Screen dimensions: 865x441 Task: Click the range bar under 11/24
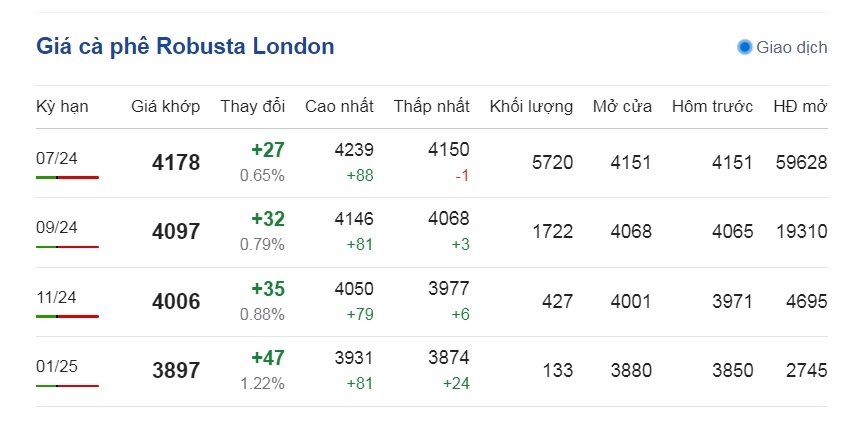pos(67,317)
